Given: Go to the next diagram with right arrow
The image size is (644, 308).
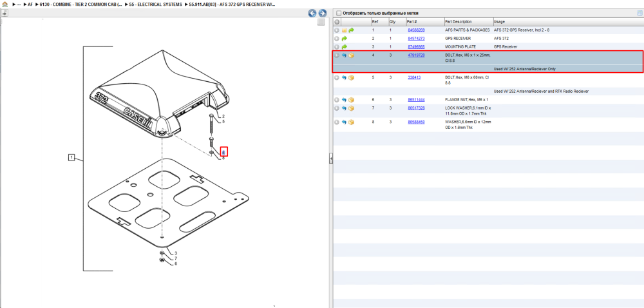Looking at the screenshot, I should click(x=323, y=13).
